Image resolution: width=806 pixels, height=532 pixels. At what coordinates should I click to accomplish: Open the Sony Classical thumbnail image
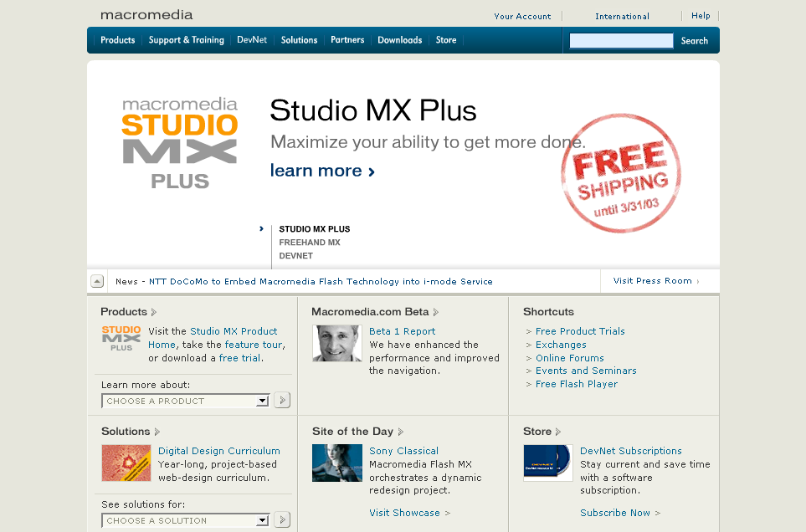337,463
